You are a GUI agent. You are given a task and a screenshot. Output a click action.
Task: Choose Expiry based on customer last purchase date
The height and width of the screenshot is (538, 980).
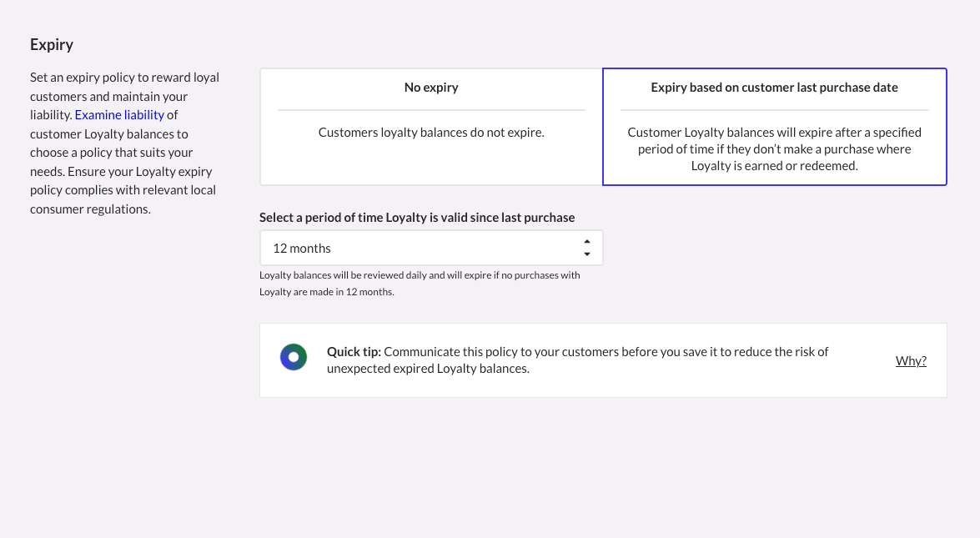[774, 127]
